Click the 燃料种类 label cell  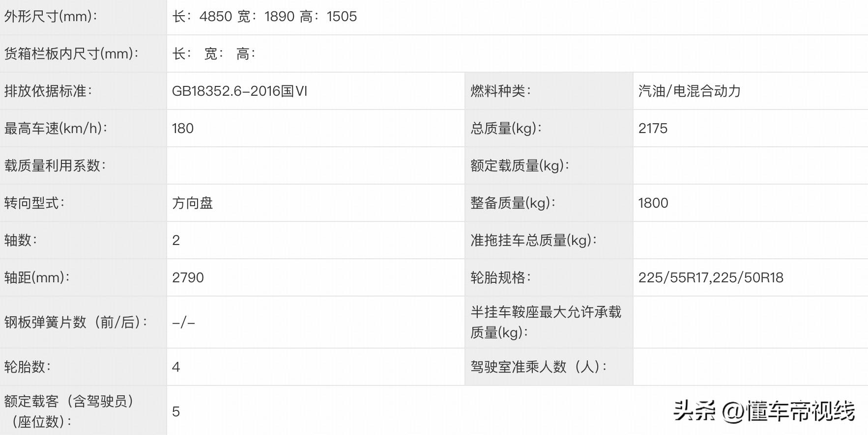pyautogui.click(x=500, y=91)
